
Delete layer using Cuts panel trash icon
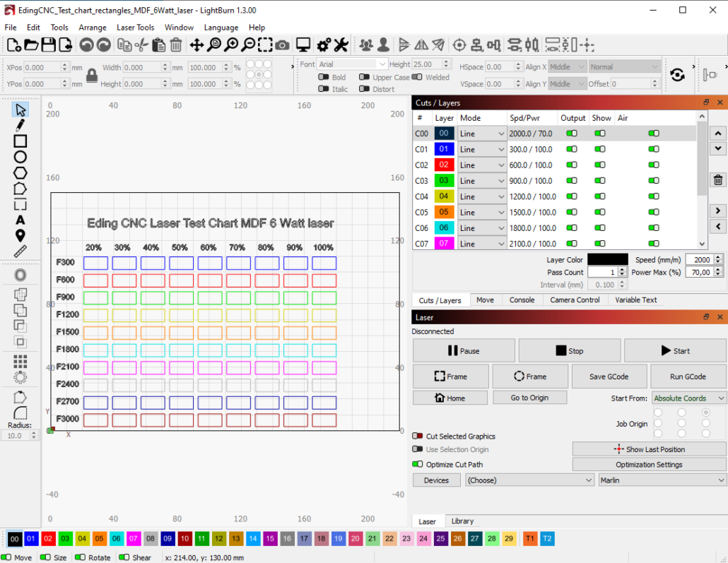pyautogui.click(x=718, y=180)
